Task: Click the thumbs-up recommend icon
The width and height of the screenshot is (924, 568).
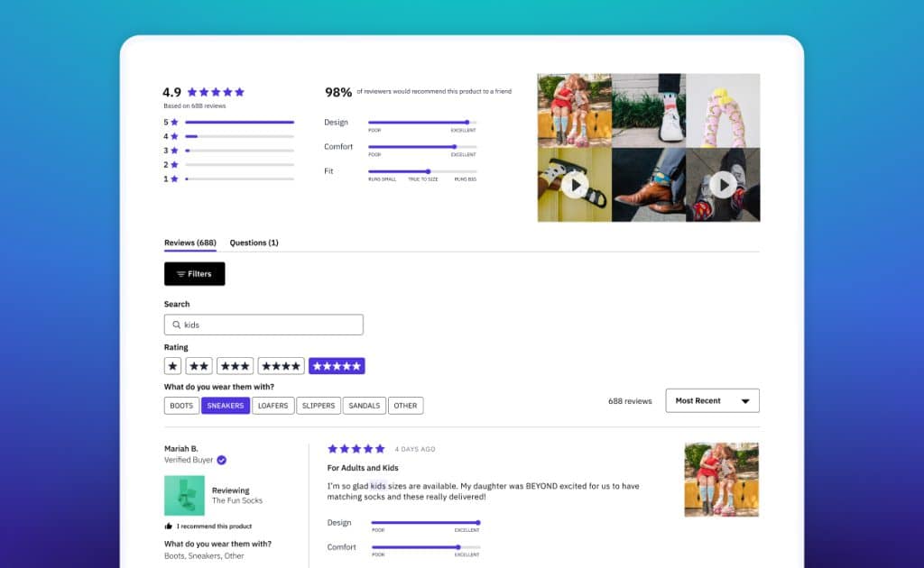Action: pos(169,527)
